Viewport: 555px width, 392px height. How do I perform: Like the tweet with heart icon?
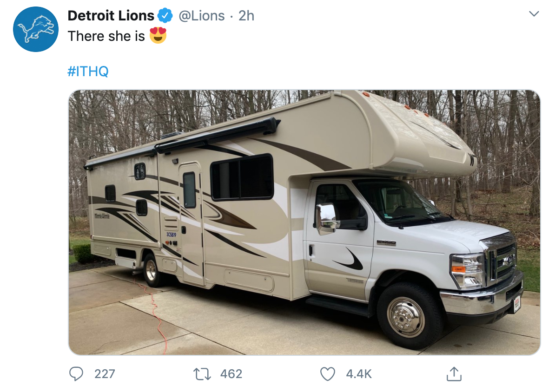coord(327,374)
